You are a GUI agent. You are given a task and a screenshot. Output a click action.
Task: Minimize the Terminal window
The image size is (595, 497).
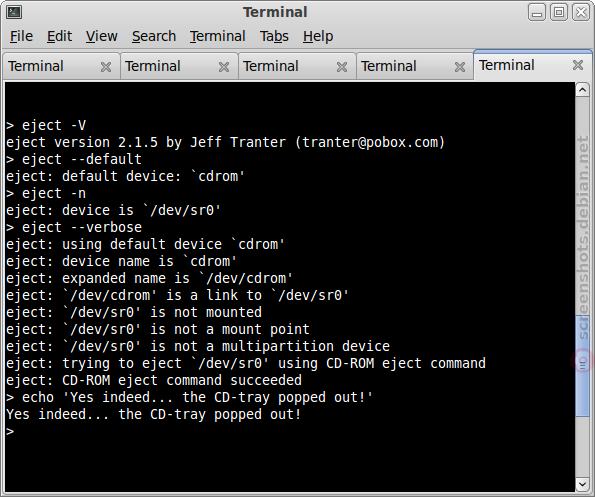point(537,13)
